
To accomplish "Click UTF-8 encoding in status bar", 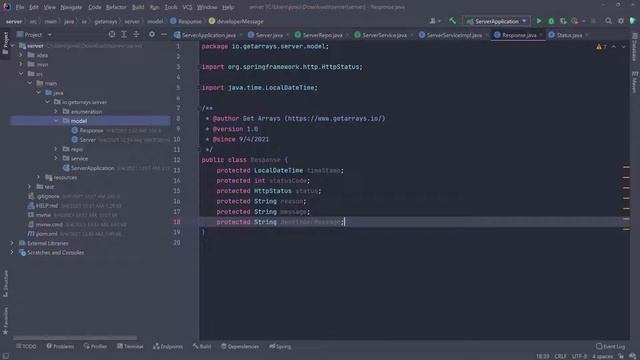I will point(579,356).
